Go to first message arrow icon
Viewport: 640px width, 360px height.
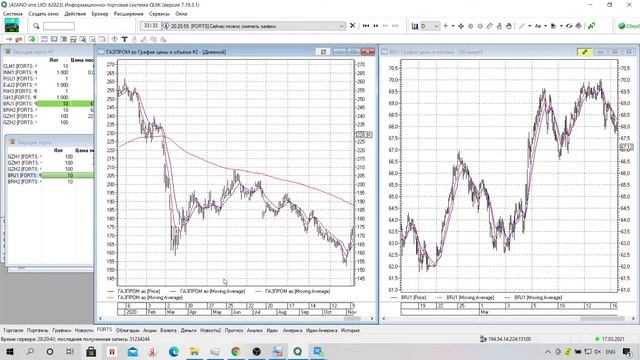click(366, 26)
